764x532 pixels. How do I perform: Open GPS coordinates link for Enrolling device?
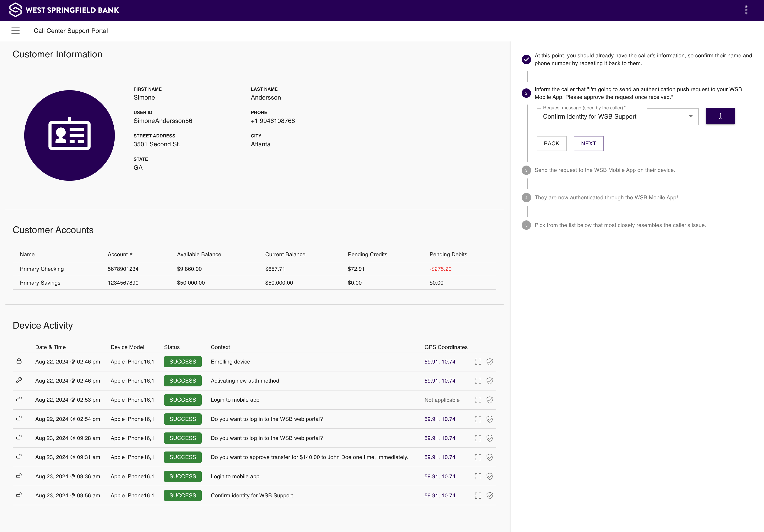[x=440, y=362]
